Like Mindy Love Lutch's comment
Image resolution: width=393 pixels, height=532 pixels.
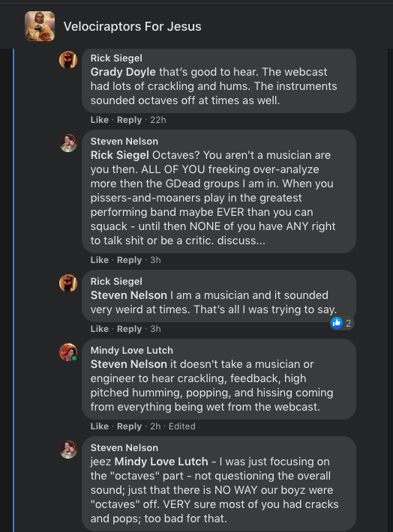[x=100, y=426]
